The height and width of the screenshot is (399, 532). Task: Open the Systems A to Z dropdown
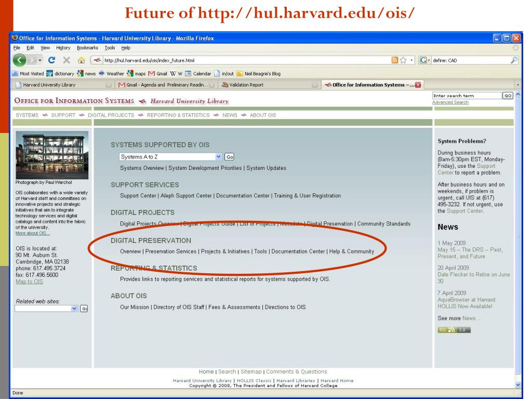(170, 157)
